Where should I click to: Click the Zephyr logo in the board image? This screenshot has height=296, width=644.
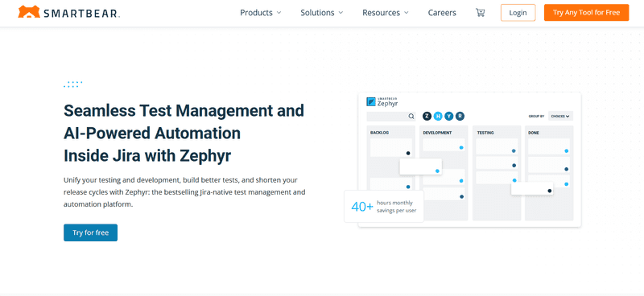click(382, 102)
